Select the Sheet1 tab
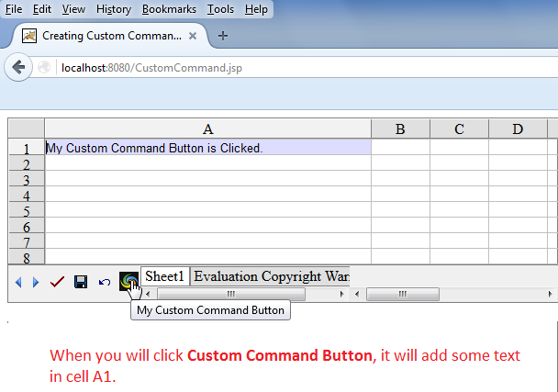This screenshot has width=558, height=392. pyautogui.click(x=165, y=276)
